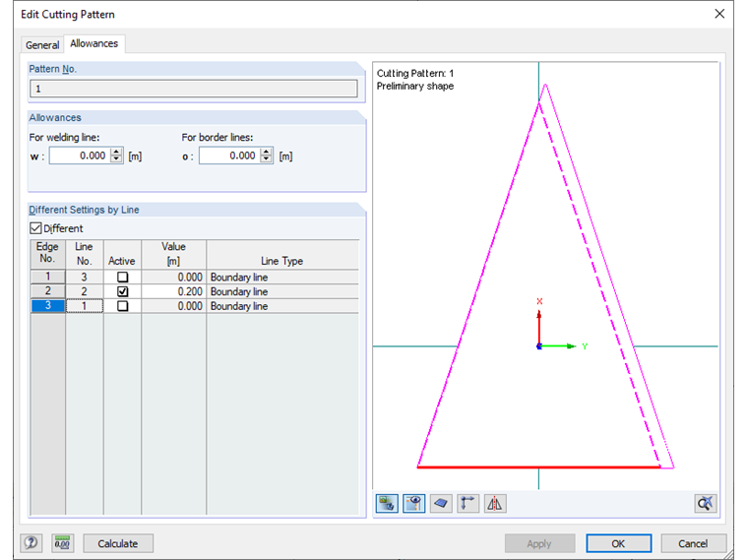
Task: Select the Allowances tab
Action: [93, 43]
